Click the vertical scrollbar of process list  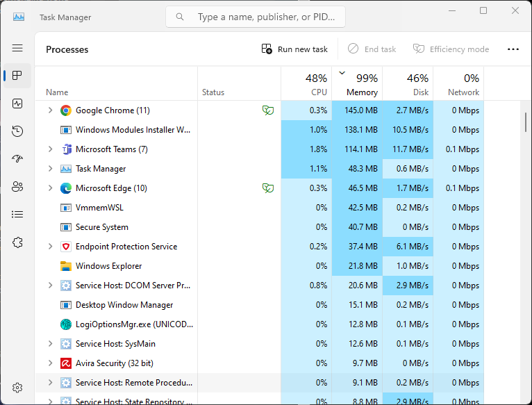pos(526,122)
